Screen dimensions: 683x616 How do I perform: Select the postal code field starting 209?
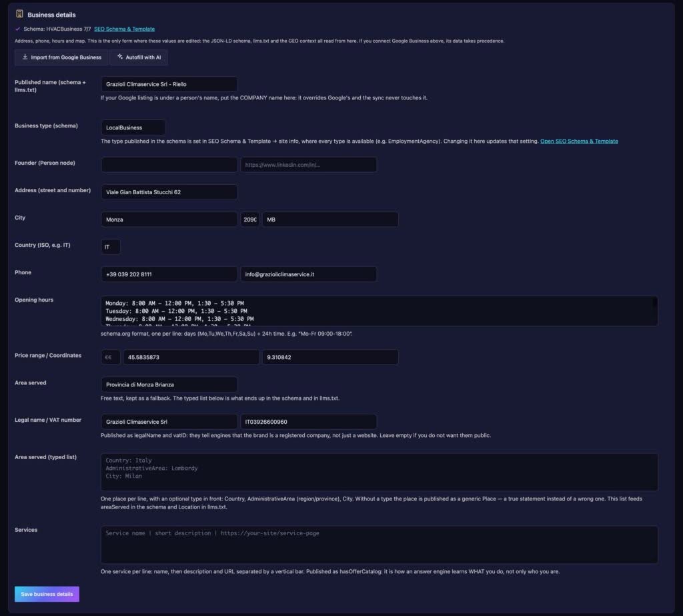click(x=250, y=220)
